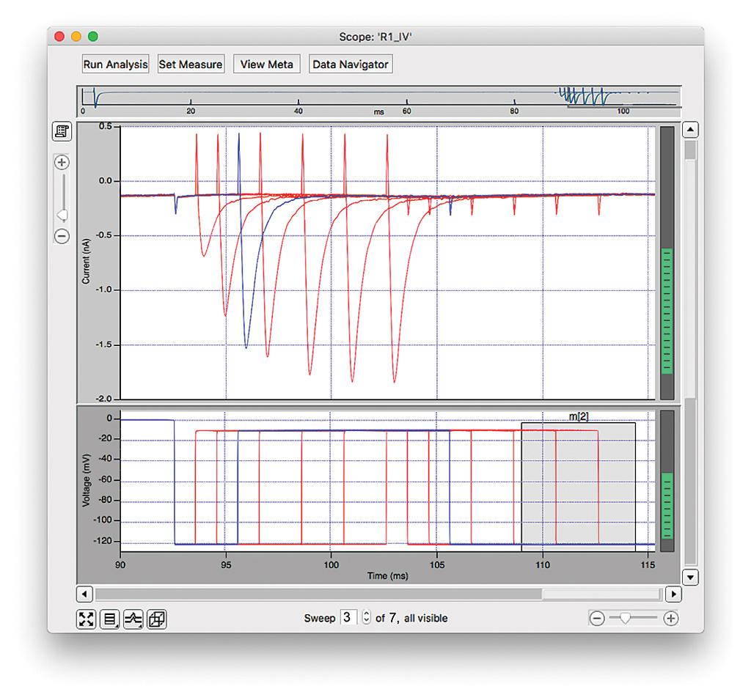Click the Run Analysis button
The width and height of the screenshot is (751, 700).
115,65
